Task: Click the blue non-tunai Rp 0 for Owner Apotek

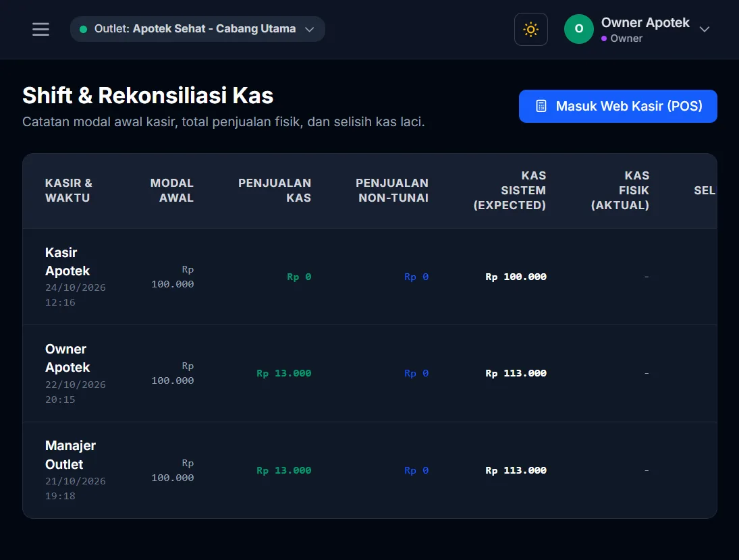Action: (416, 374)
